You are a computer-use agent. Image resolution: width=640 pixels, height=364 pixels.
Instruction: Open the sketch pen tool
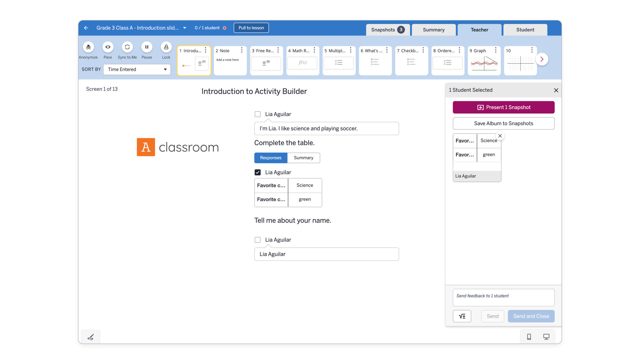[x=90, y=337]
